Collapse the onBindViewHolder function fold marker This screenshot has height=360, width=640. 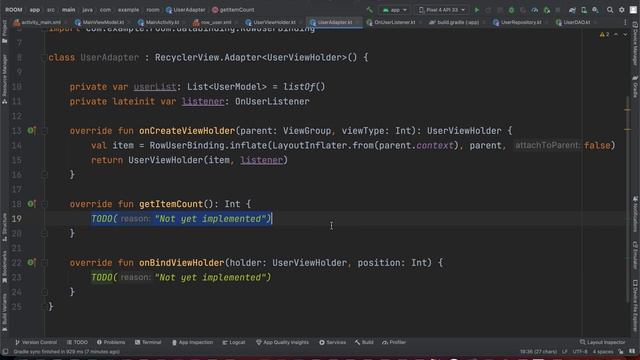coord(44,263)
